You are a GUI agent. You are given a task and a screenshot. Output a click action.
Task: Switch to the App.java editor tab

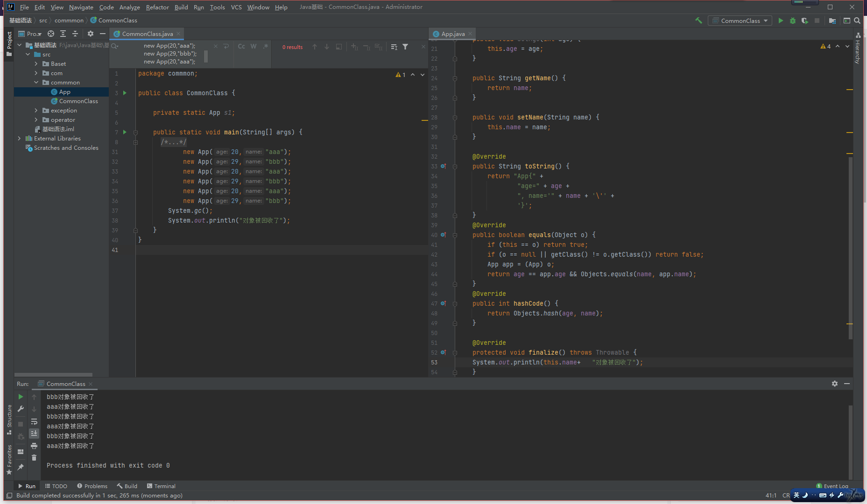452,34
